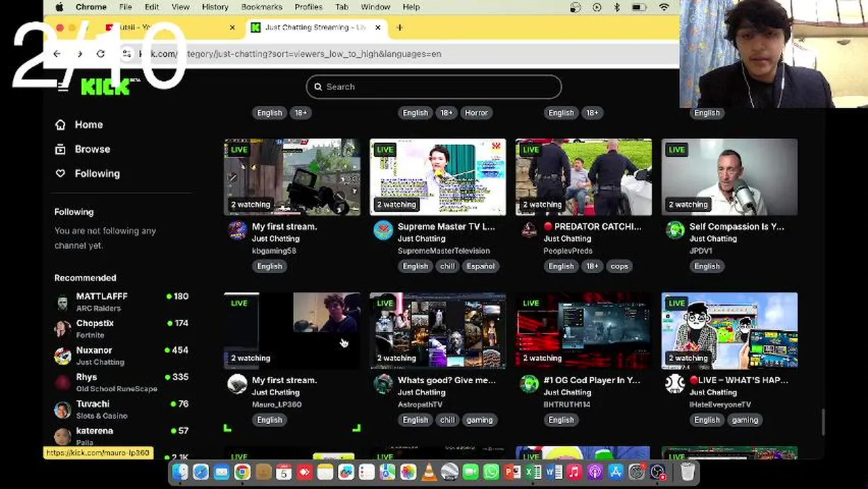Open App Store from the dock
The width and height of the screenshot is (868, 489).
[x=616, y=472]
